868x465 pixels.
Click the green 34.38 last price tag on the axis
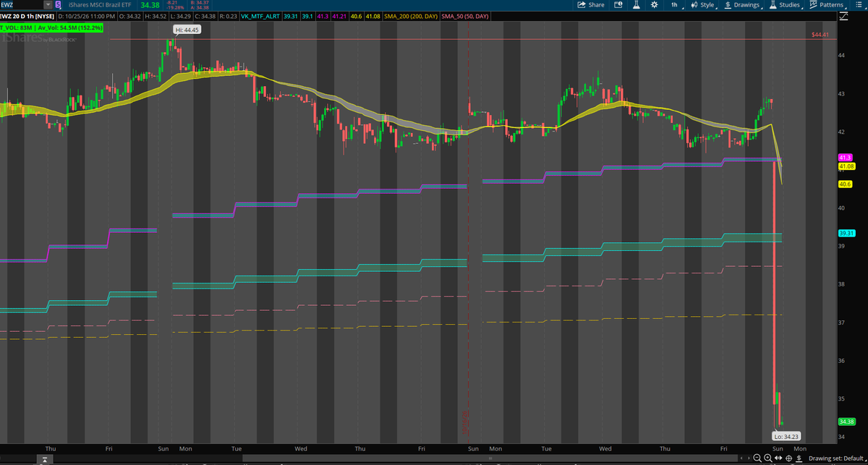(x=847, y=422)
